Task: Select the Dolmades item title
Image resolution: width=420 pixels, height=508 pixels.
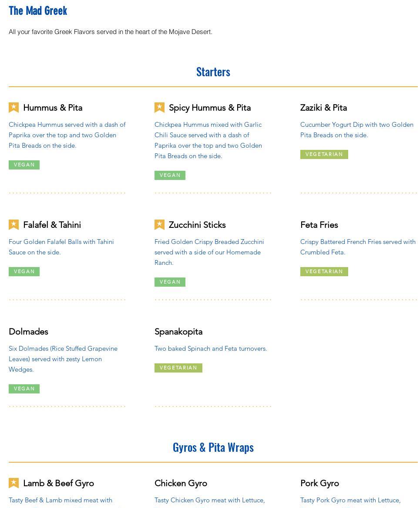Action: click(x=28, y=332)
